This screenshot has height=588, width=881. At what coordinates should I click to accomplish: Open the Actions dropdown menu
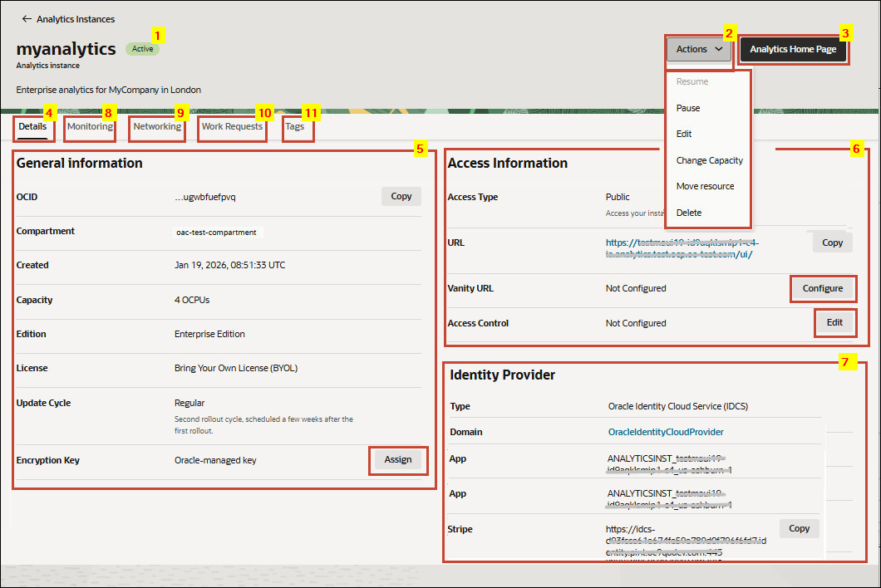click(697, 48)
